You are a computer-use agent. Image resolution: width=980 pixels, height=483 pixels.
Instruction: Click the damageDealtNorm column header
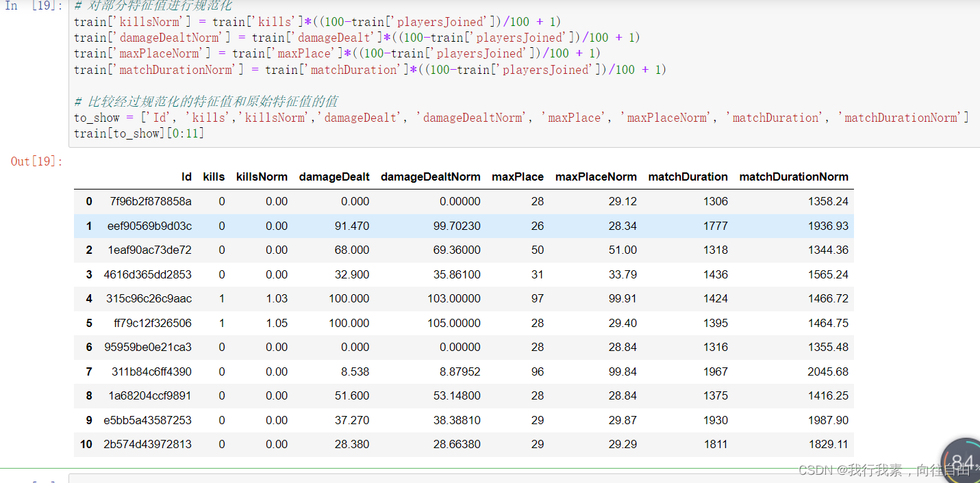pos(430,177)
